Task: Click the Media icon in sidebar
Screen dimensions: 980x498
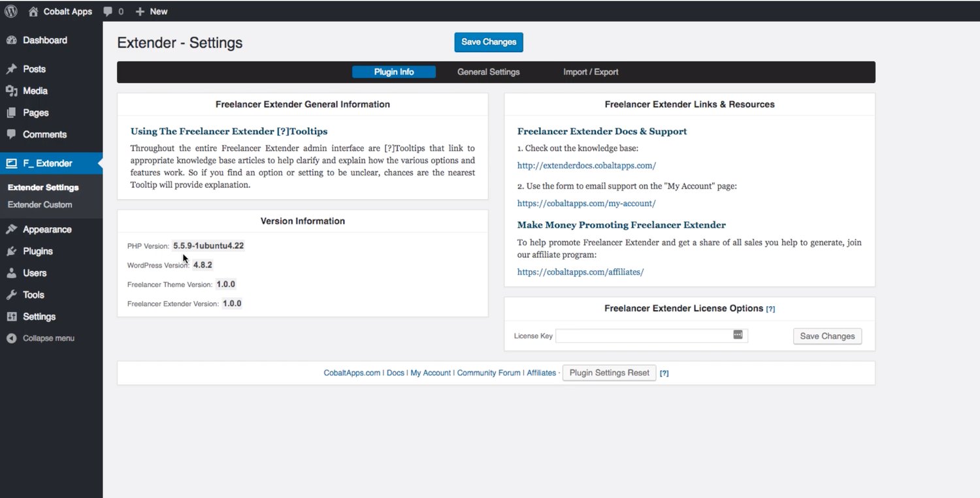Action: [x=11, y=91]
